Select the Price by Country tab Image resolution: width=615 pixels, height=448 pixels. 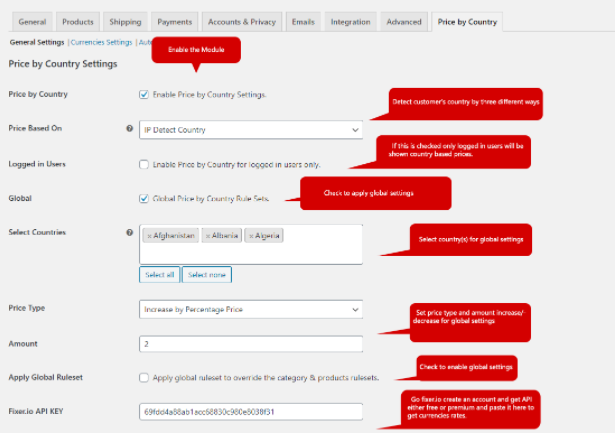coord(467,22)
